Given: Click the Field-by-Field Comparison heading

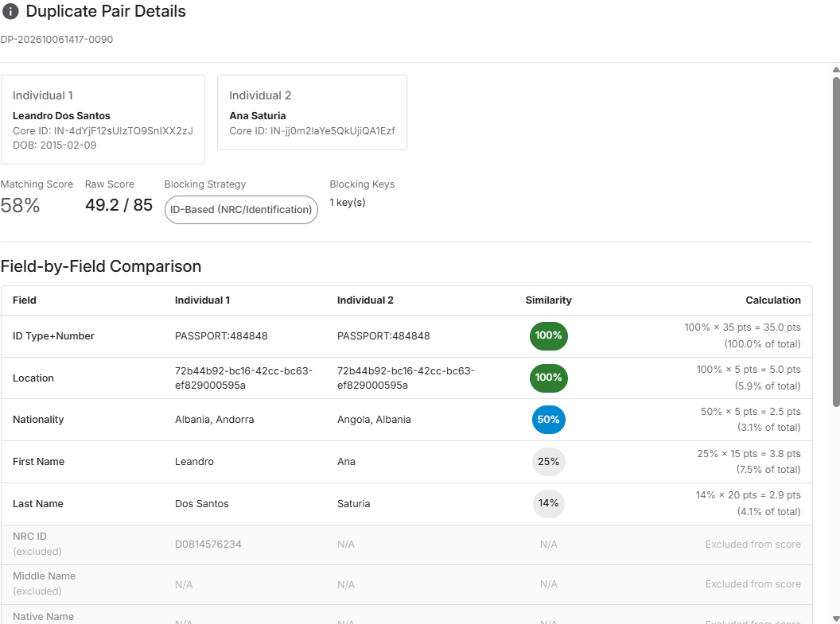Looking at the screenshot, I should coord(101,266).
